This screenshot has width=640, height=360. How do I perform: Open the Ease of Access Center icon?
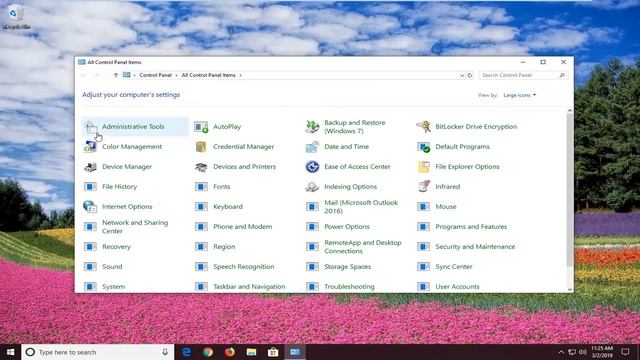coord(312,167)
